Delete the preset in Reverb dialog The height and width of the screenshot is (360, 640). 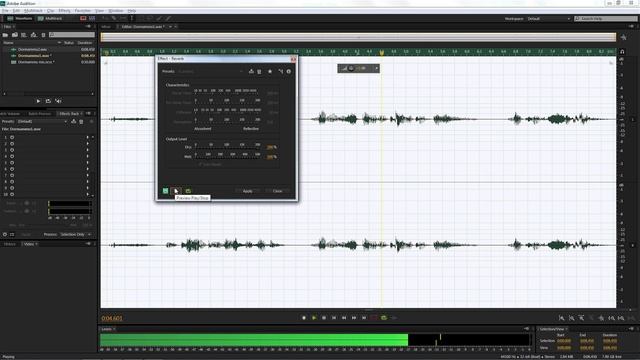point(259,71)
